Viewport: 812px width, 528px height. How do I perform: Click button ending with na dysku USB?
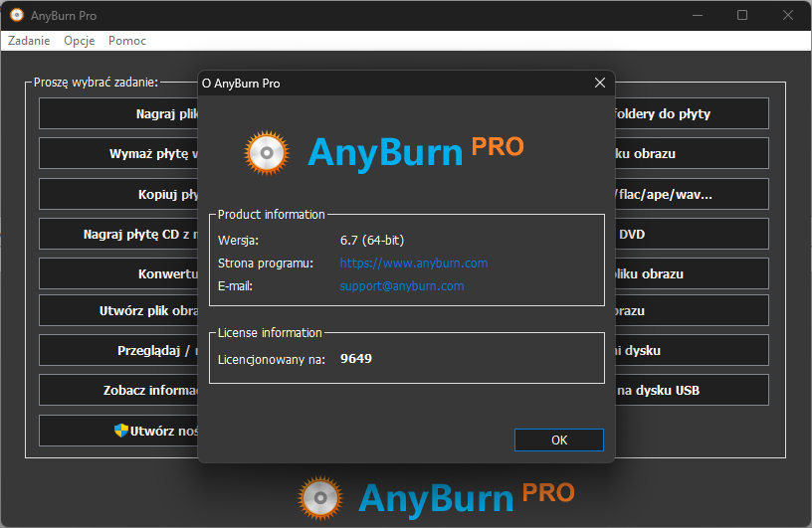click(692, 390)
